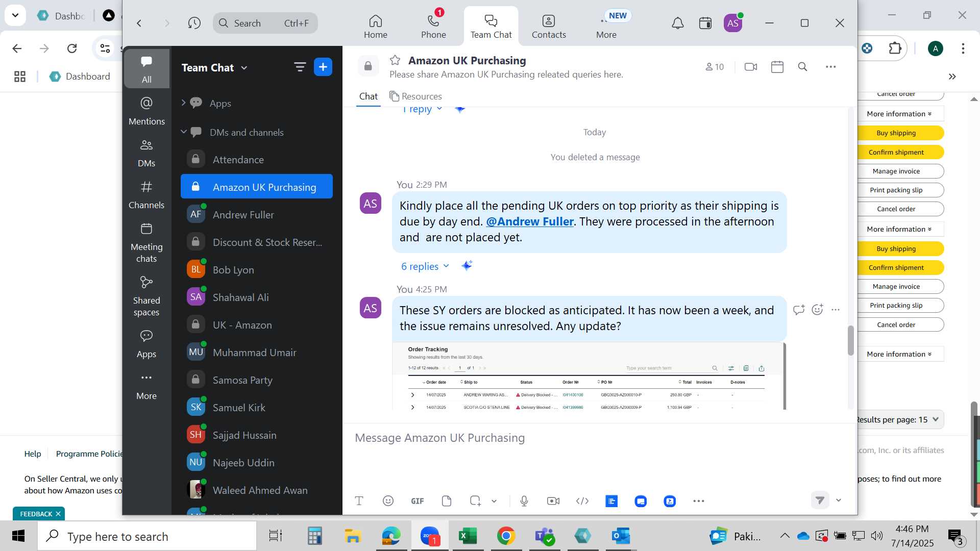Schedule a meeting via channel calendar icon

pos(777,67)
